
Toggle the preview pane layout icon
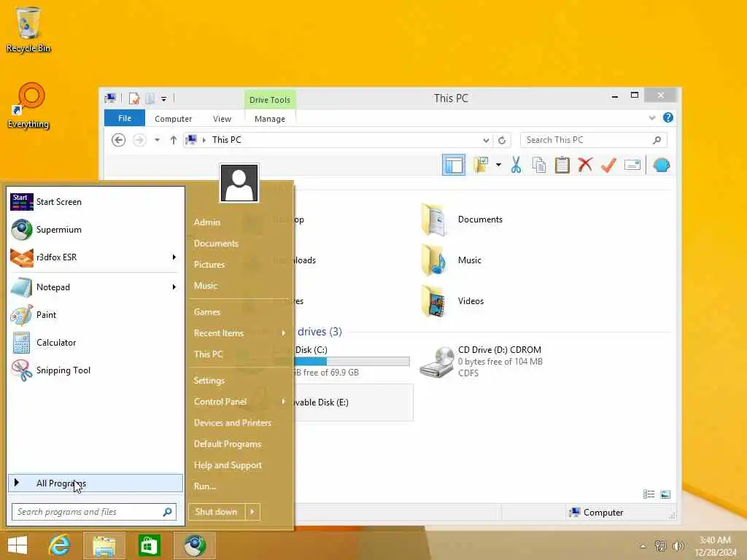[454, 166]
